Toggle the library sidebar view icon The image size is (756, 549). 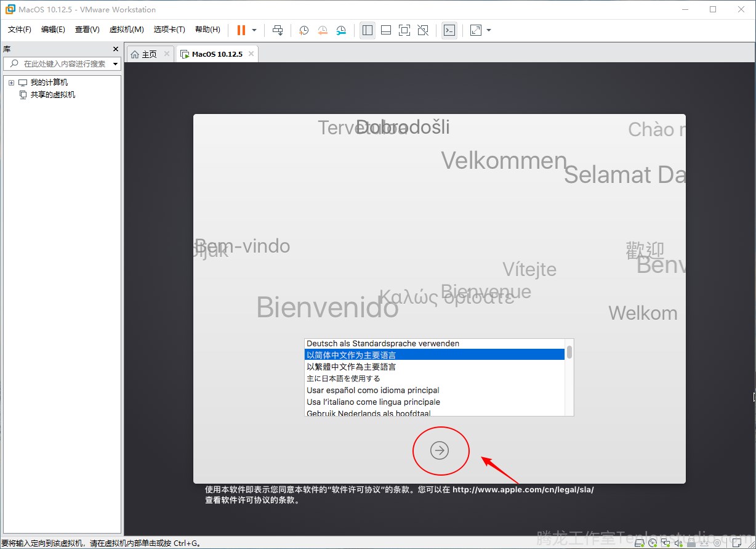pyautogui.click(x=368, y=30)
